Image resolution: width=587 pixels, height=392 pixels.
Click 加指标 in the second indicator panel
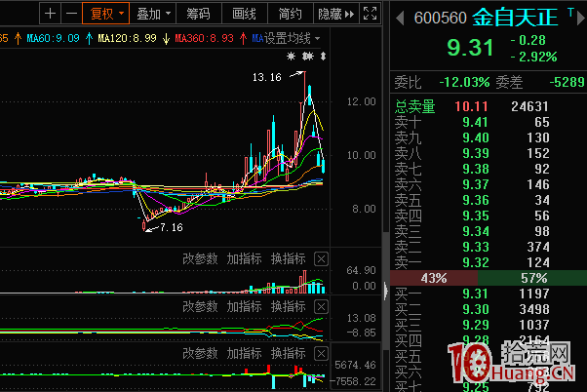244,306
